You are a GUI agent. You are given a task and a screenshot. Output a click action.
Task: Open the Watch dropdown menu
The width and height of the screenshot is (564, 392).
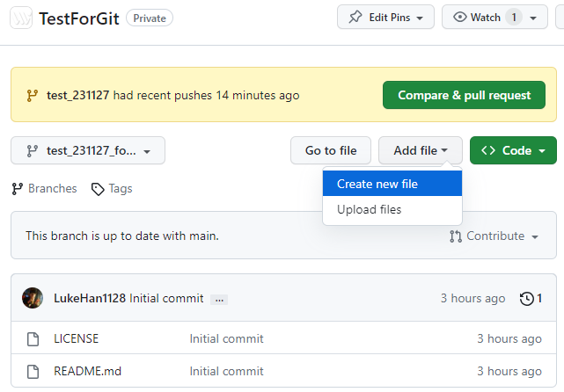click(x=494, y=17)
